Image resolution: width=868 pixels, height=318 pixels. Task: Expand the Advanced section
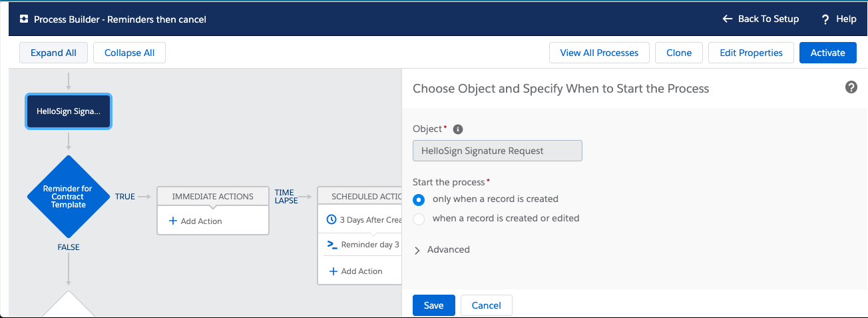[441, 249]
